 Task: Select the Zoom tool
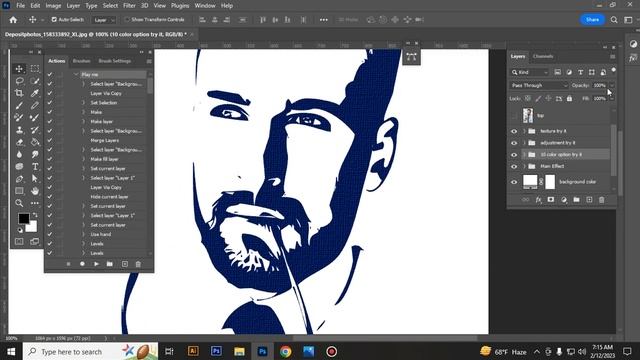point(19,203)
